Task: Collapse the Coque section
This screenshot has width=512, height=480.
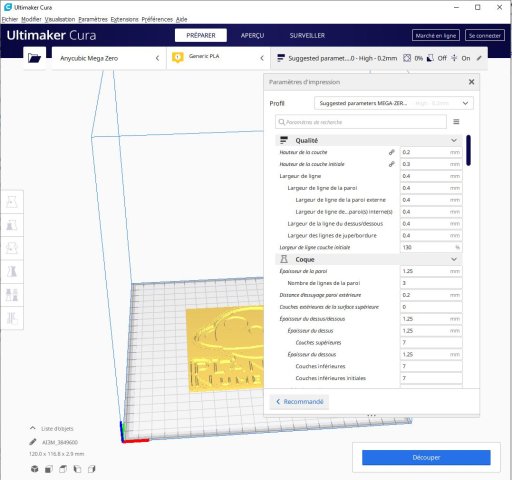Action: (x=454, y=259)
